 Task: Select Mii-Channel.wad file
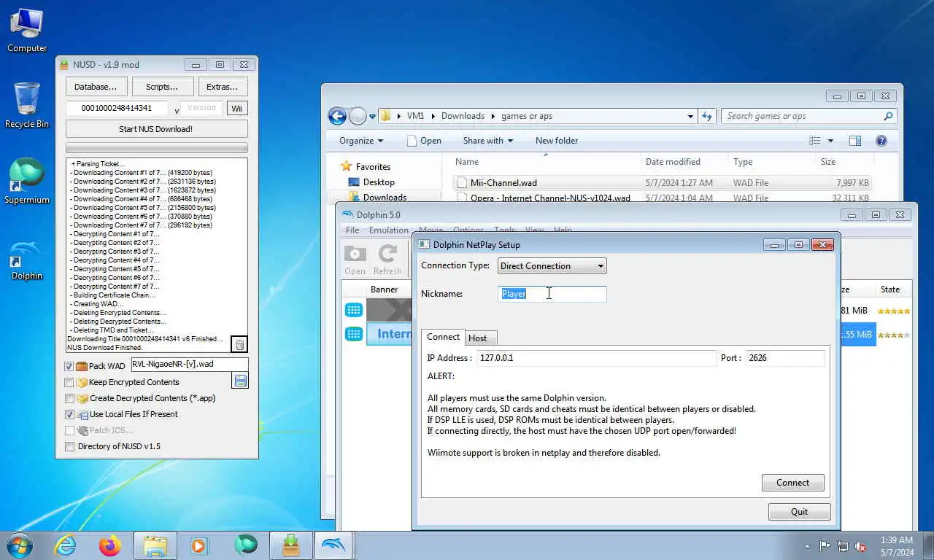click(x=503, y=183)
